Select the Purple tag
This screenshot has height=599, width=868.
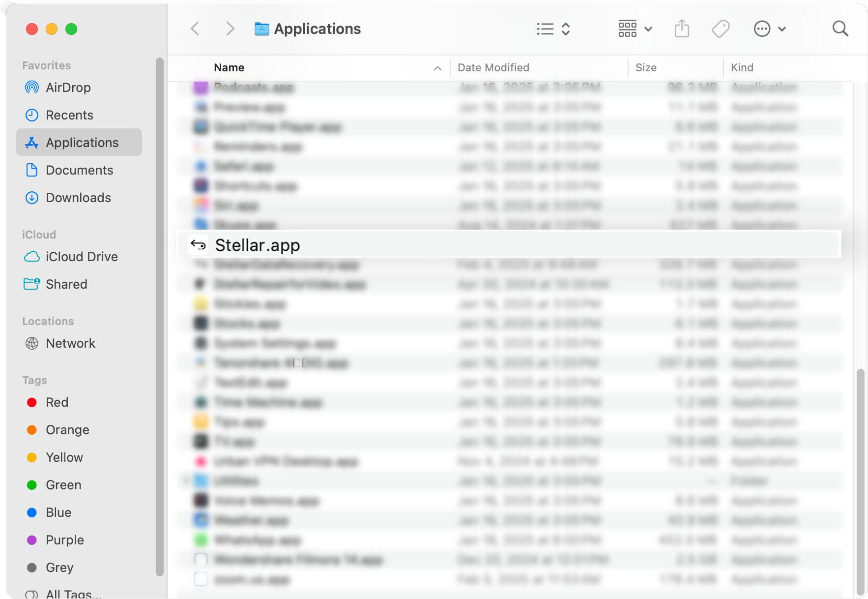[79, 540]
